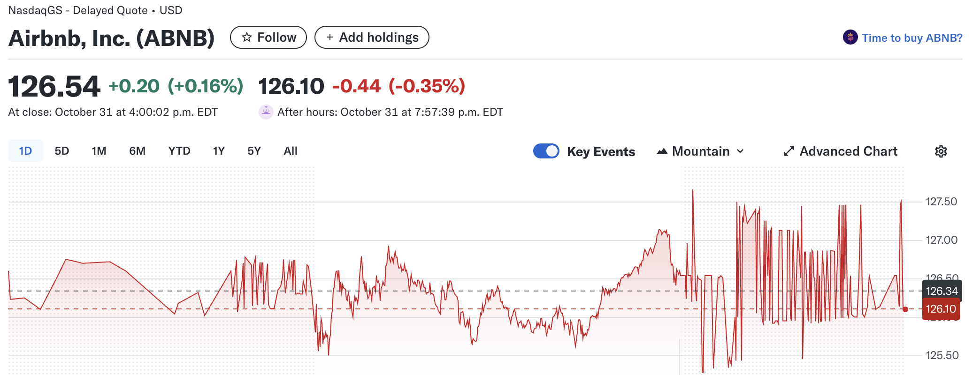This screenshot has height=375, width=980.
Task: Click the after-hours sunset icon
Action: 266,112
